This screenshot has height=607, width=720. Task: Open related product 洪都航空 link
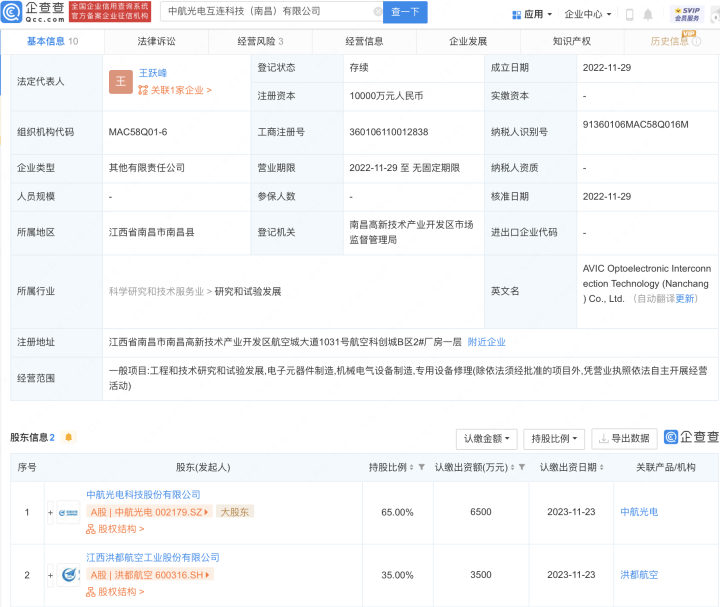[639, 575]
